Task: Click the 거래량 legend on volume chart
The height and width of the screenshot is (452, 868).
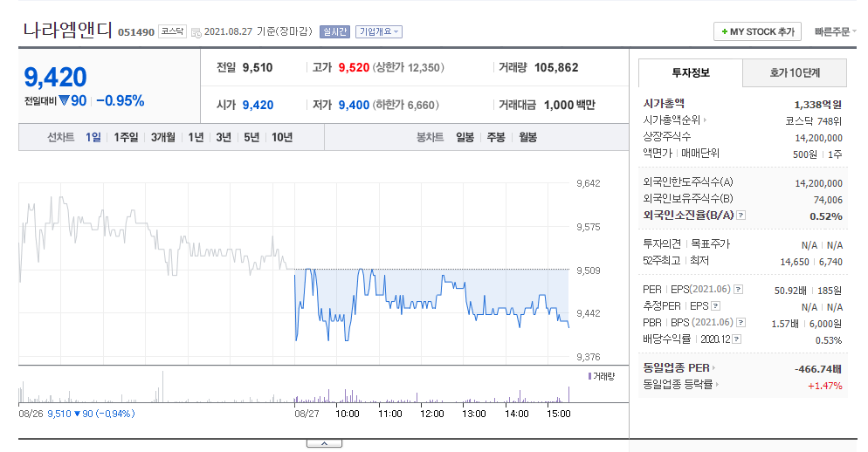Action: [x=602, y=376]
